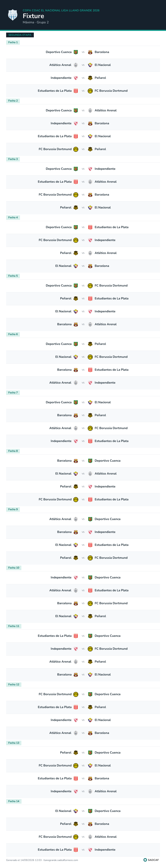Viewport: 166px width, 868px height.
Task: Click the Copa COAC El Nacional header title
Action: pos(61,10)
